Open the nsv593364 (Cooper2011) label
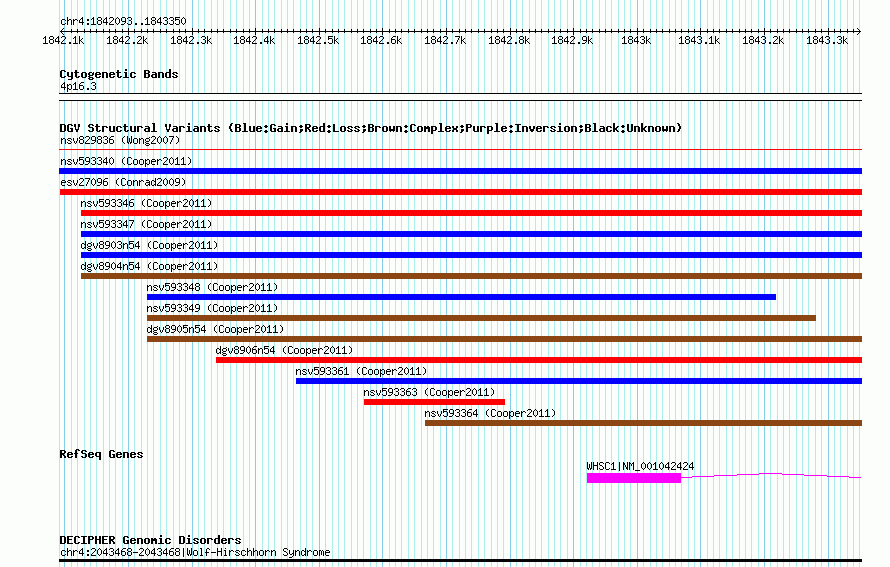The height and width of the screenshot is (567, 890). (490, 413)
